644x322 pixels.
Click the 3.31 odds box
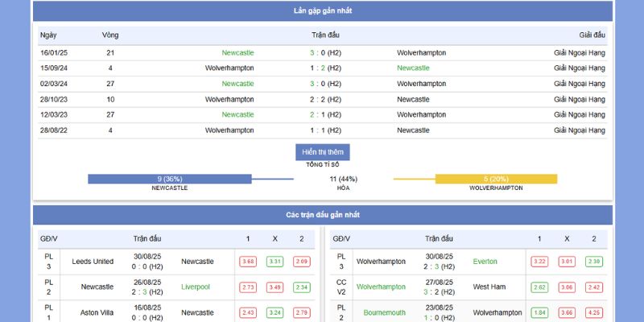click(x=275, y=262)
